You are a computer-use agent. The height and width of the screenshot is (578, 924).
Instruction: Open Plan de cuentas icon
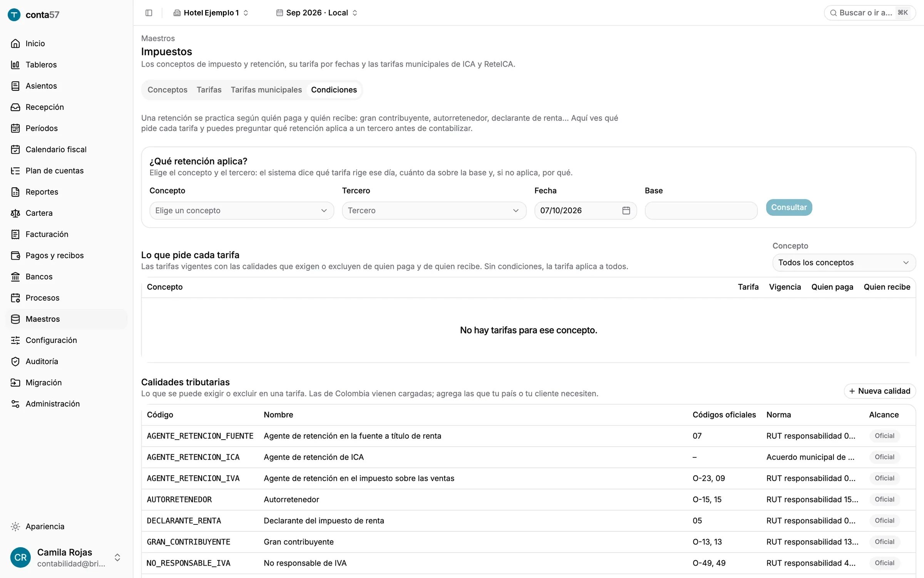click(15, 171)
